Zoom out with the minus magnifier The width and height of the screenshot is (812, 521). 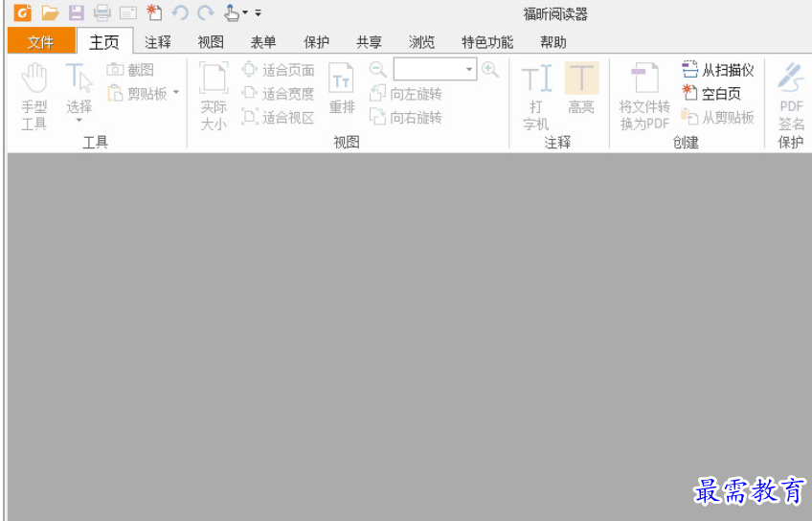coord(377,69)
